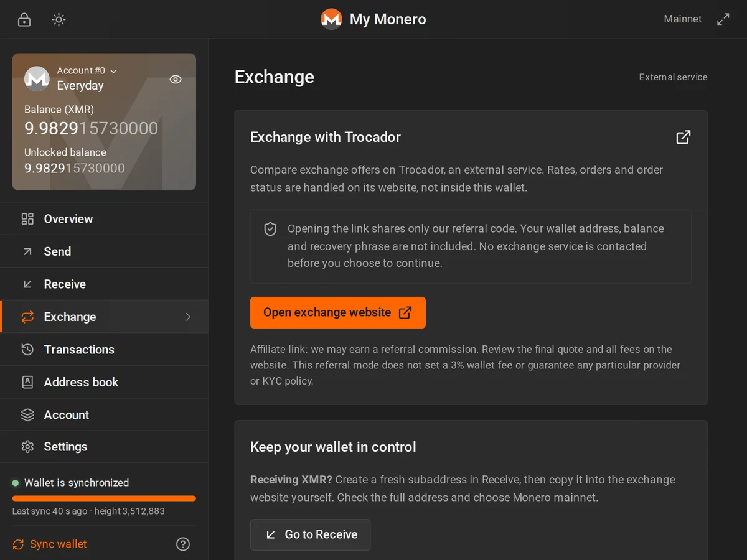View the Transactions history
The height and width of the screenshot is (560, 747).
coord(105,350)
